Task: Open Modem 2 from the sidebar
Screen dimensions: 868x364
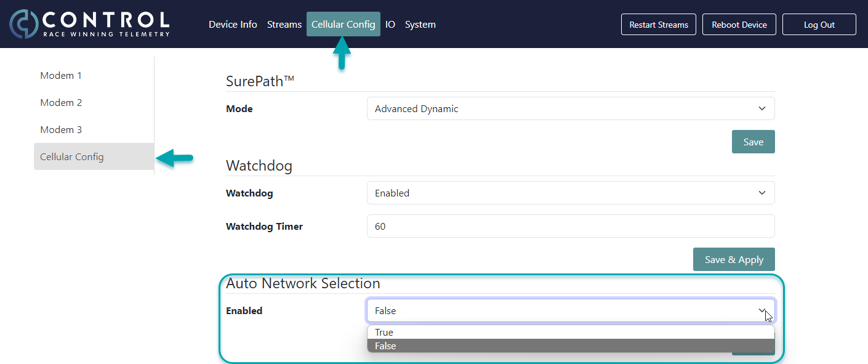Action: (x=61, y=103)
